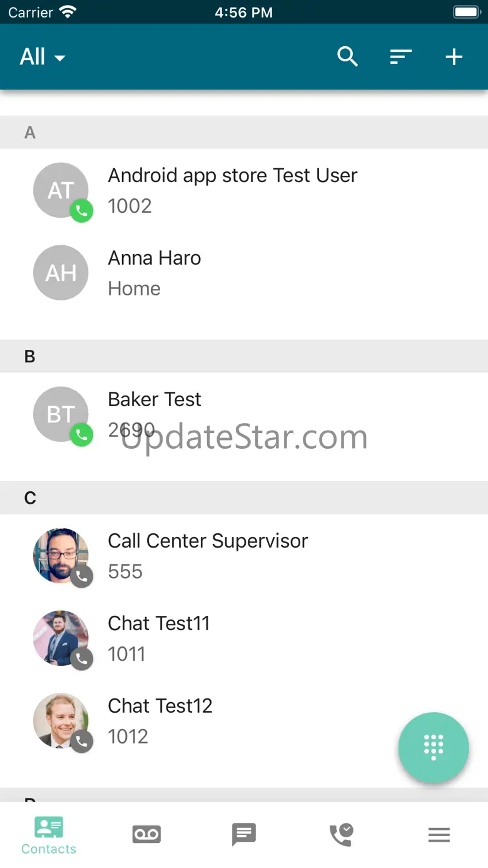Tap the green phone badge on Baker Test

(x=81, y=435)
